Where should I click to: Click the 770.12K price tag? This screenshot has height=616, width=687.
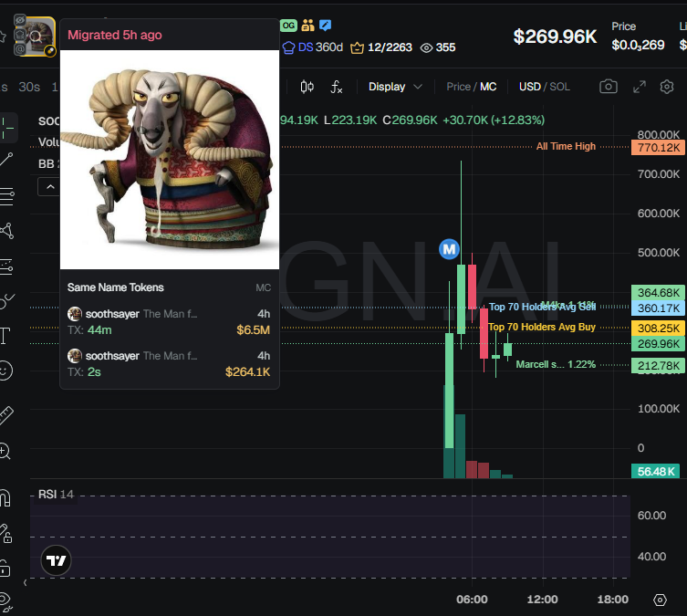click(658, 147)
